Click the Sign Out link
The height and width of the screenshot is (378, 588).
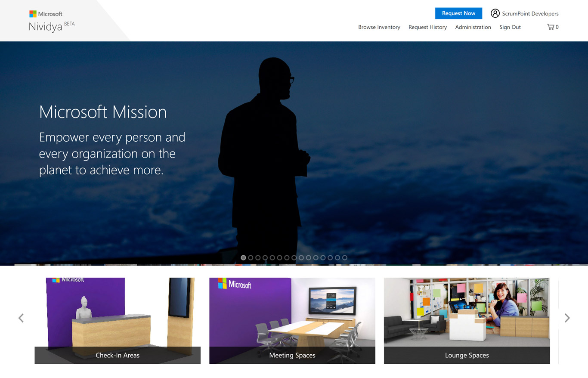[x=510, y=27]
